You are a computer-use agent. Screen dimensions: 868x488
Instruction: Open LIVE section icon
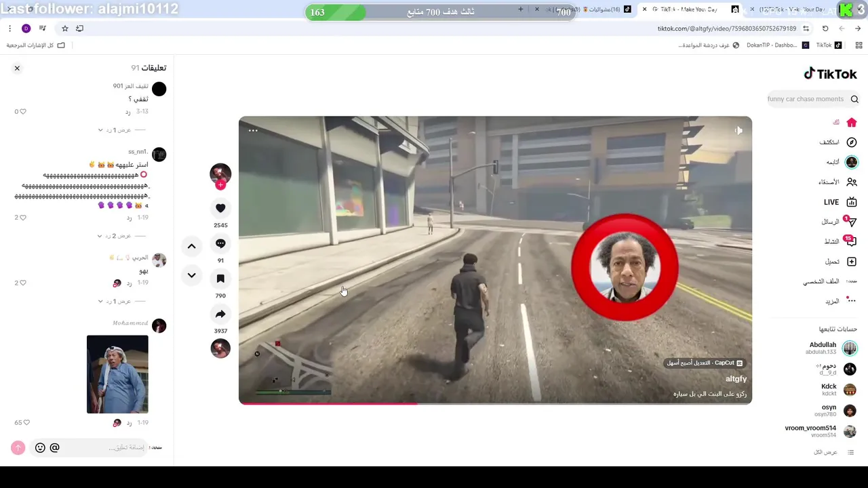click(852, 202)
